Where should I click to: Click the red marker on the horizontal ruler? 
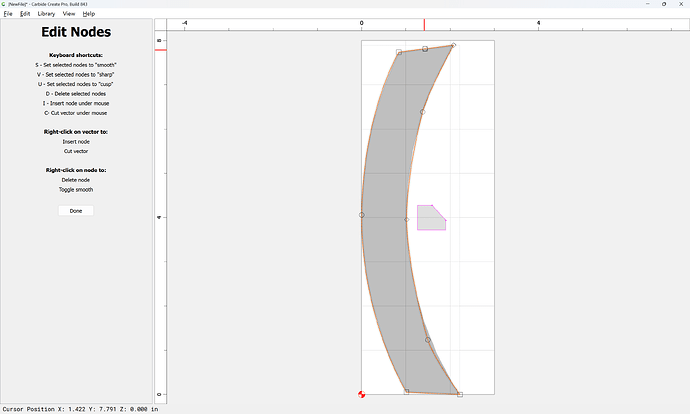click(x=424, y=25)
